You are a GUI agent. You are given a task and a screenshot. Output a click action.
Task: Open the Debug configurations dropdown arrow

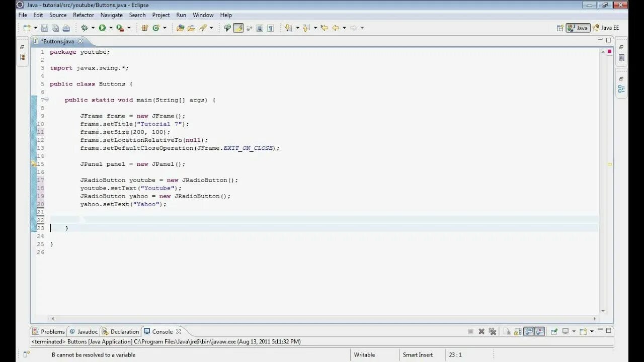[93, 28]
